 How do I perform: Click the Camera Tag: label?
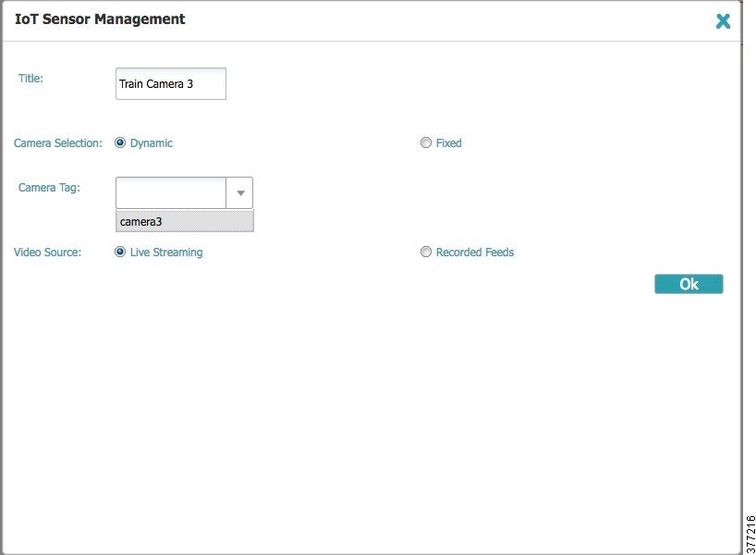(x=49, y=187)
